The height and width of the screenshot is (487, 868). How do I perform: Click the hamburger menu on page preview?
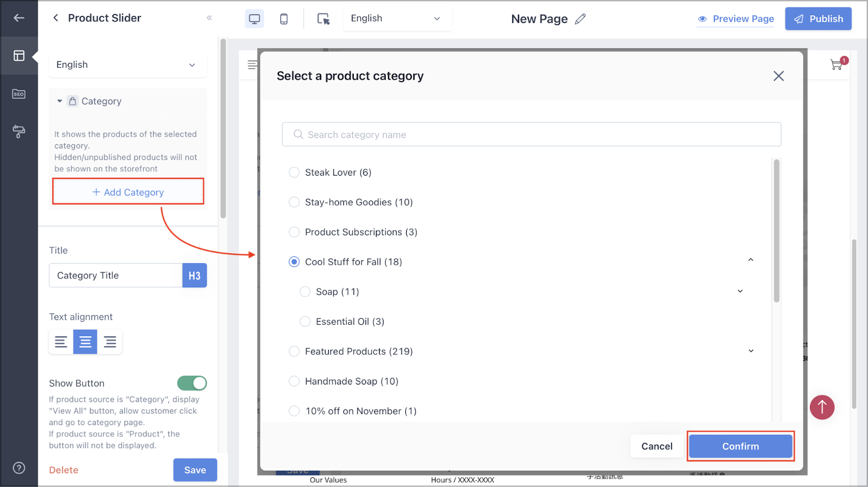252,65
